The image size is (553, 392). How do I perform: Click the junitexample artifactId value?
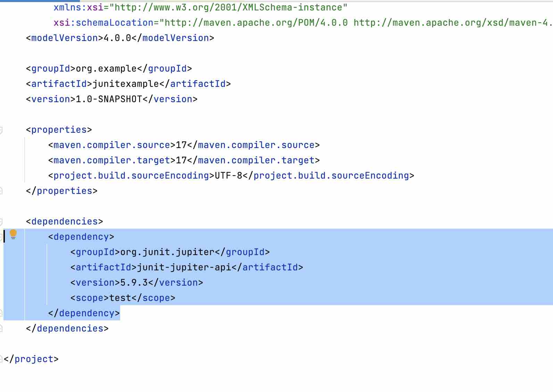pos(126,84)
